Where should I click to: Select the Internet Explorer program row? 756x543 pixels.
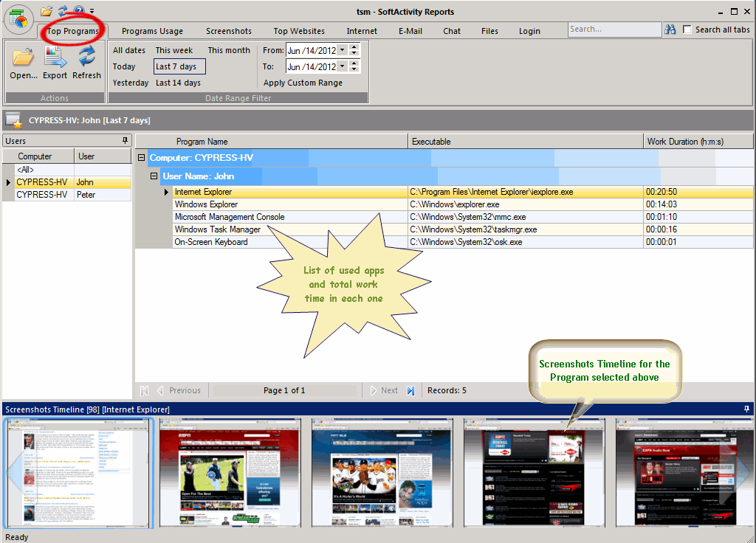(x=463, y=192)
